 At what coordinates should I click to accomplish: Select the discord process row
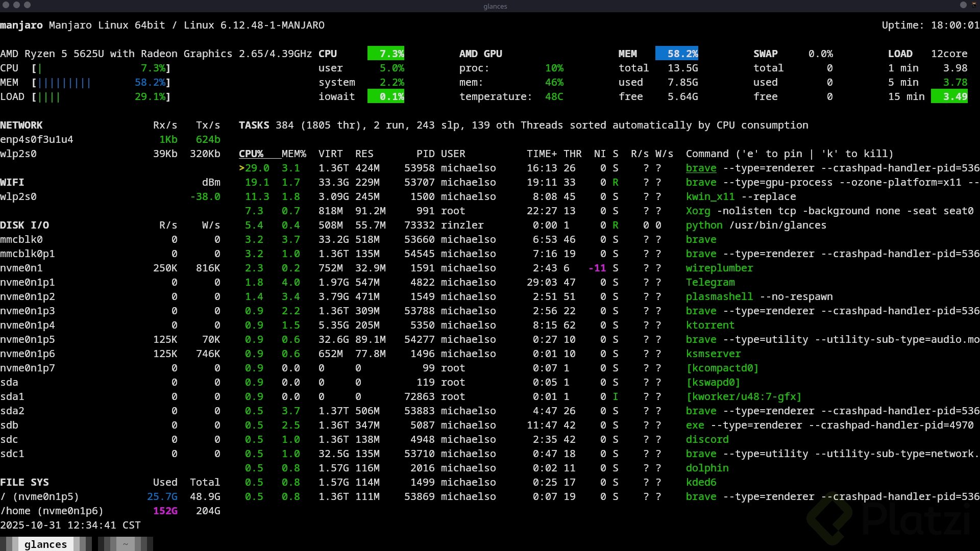[x=707, y=439]
